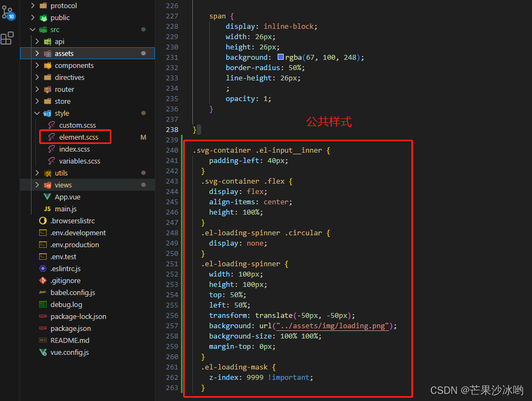Expand the api folder chevron
532x401 pixels.
37,41
